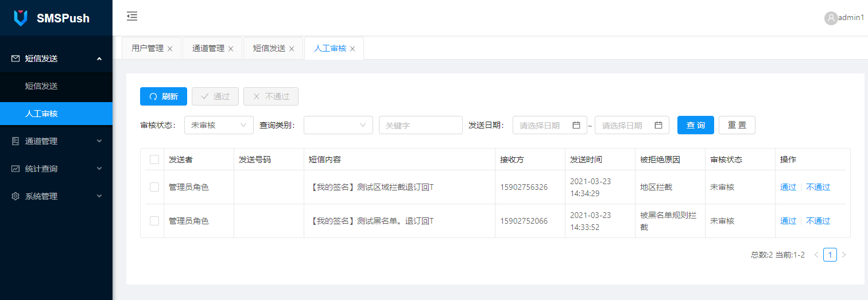Approve 通过 for the 被黑名单规则拦截 row
This screenshot has width=868, height=300.
[788, 221]
